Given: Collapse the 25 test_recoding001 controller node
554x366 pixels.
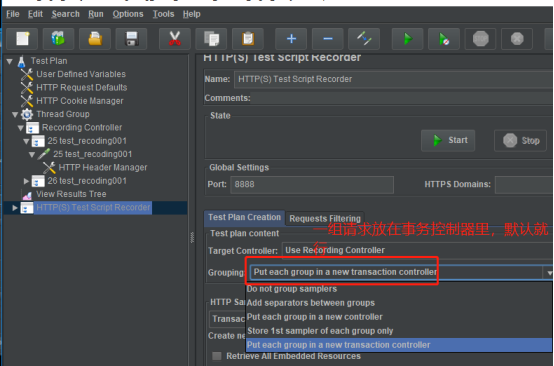Looking at the screenshot, I should pos(26,141).
